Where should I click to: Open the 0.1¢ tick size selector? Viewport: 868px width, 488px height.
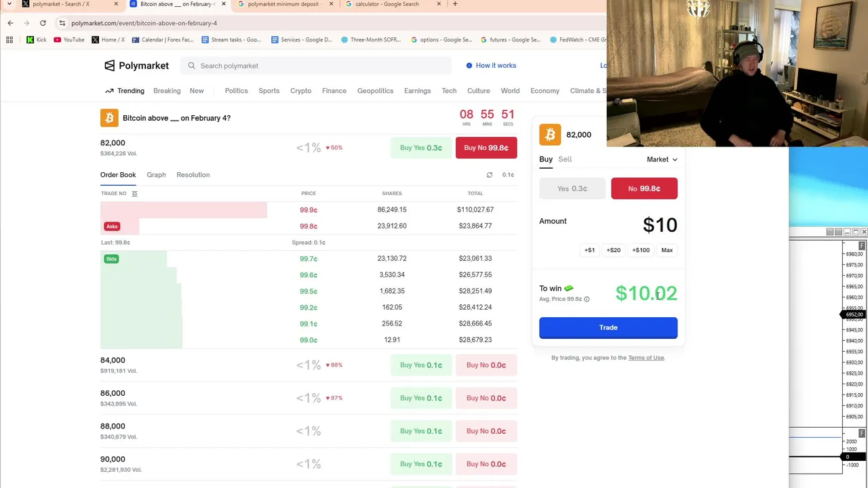(x=508, y=175)
